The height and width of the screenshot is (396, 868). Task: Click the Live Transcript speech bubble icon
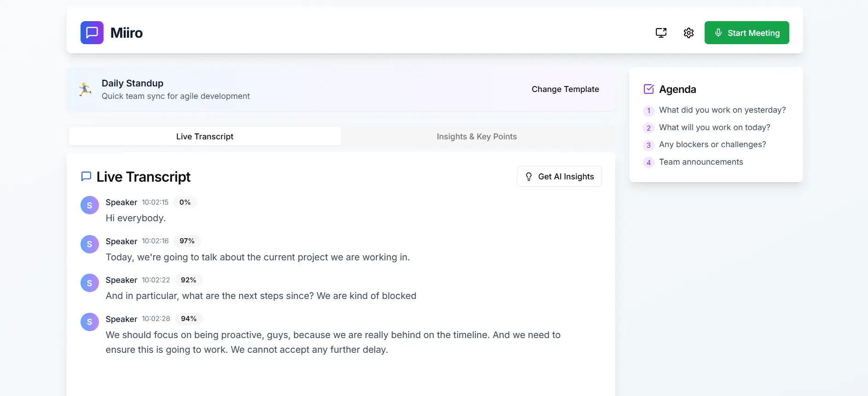point(86,177)
